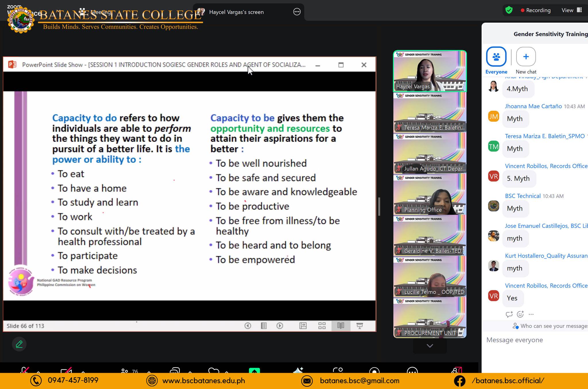The height and width of the screenshot is (389, 588).
Task: Switch to Slide Sorter grid view
Action: [x=322, y=326]
